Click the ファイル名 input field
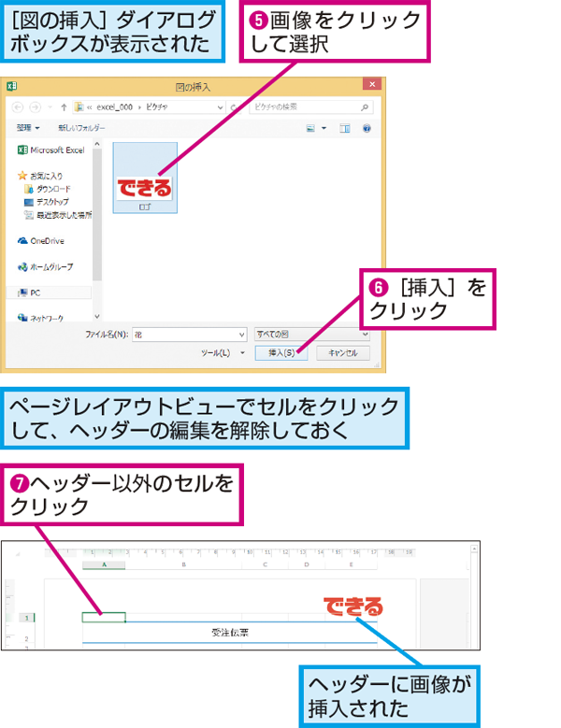This screenshot has width=561, height=728. pos(185,335)
